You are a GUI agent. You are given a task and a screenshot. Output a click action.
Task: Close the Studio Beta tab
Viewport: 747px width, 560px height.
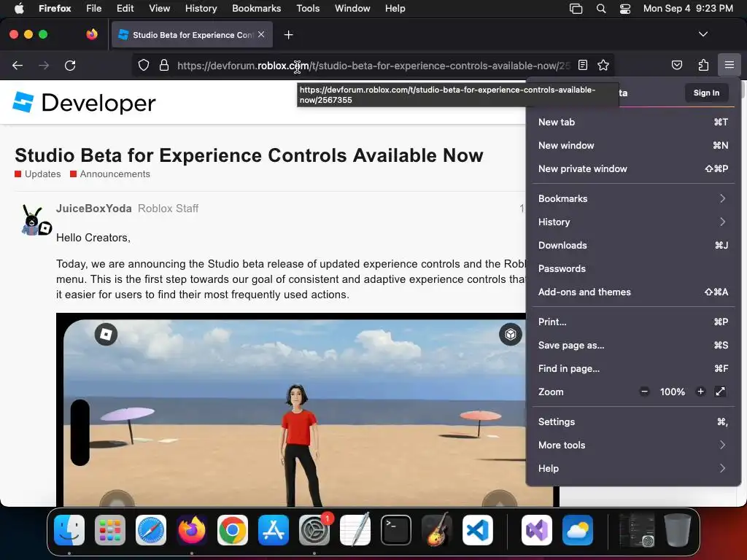(x=261, y=34)
